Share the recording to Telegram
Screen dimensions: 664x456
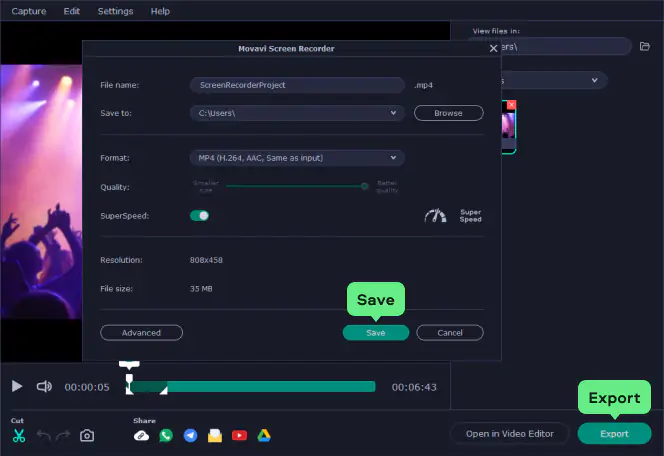coord(191,436)
